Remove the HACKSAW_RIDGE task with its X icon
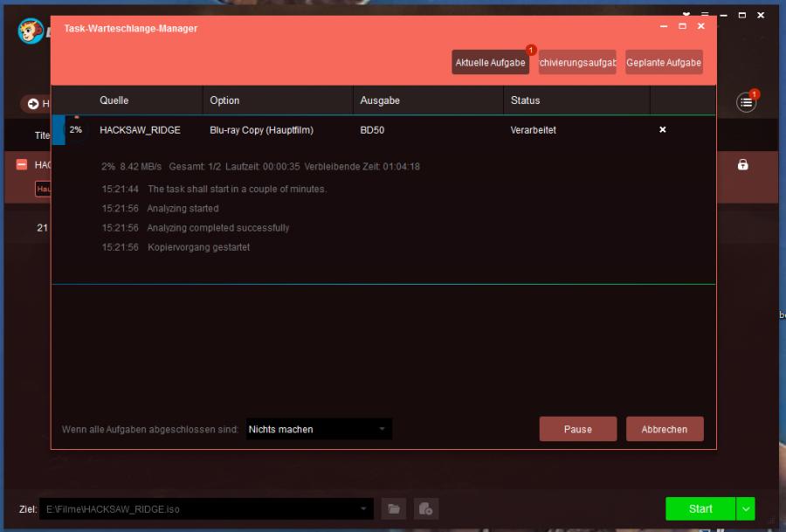This screenshot has height=532, width=786. 662,130
